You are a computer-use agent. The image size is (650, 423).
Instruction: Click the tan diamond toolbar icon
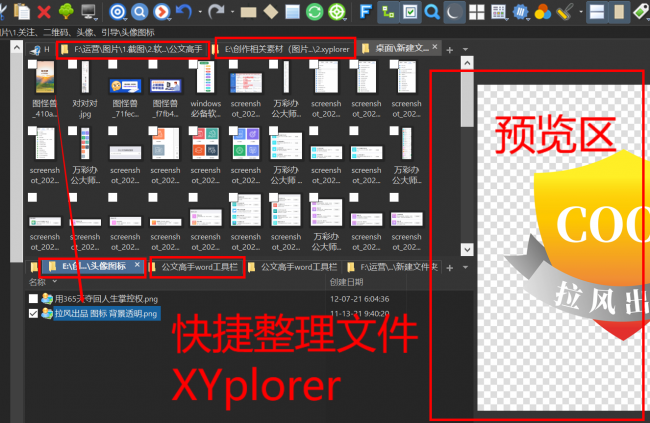click(271, 12)
